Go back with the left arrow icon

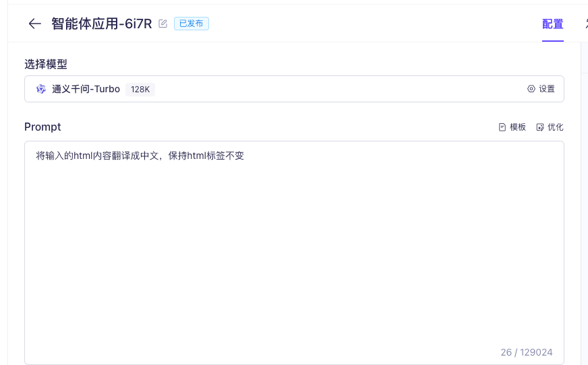(x=34, y=24)
